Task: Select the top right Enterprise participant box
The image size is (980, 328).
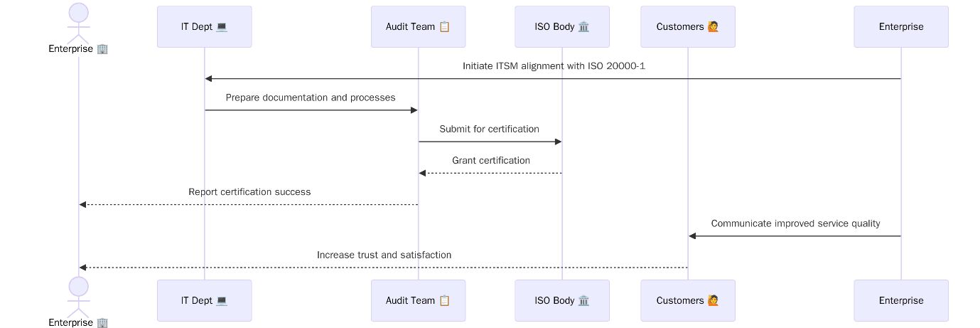Action: coord(901,27)
